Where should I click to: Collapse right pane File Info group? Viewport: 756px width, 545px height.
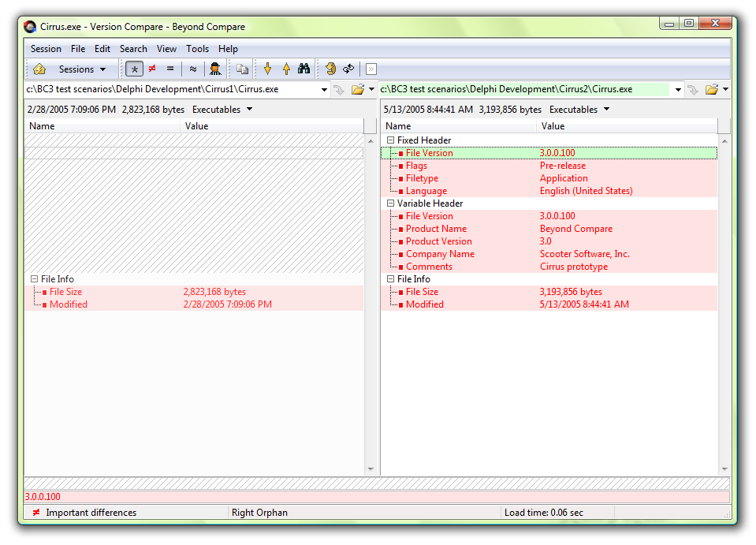click(390, 278)
